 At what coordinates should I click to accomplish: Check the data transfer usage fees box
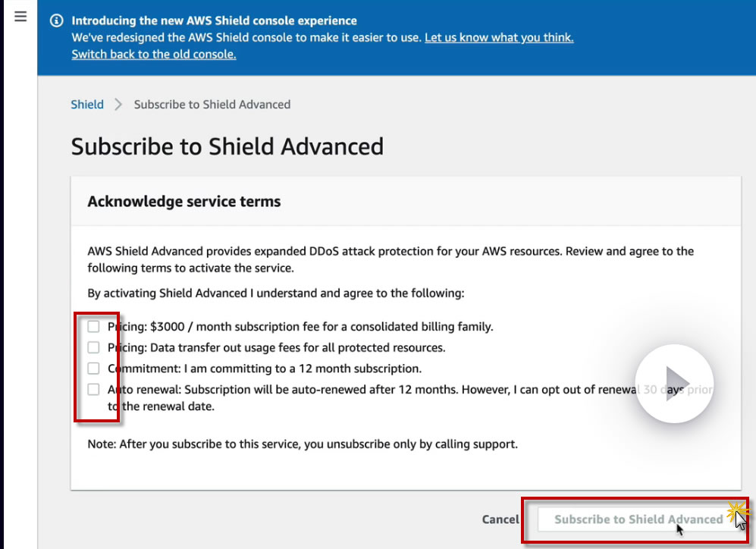click(x=93, y=347)
